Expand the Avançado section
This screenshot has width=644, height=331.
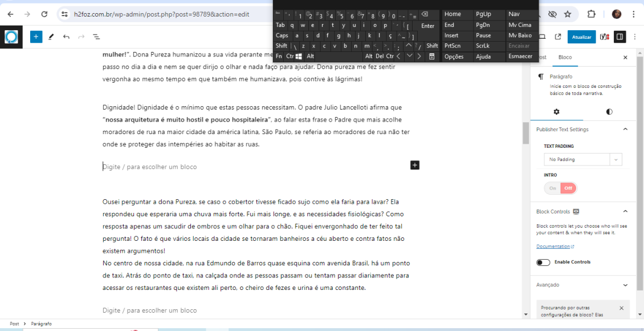[625, 285]
